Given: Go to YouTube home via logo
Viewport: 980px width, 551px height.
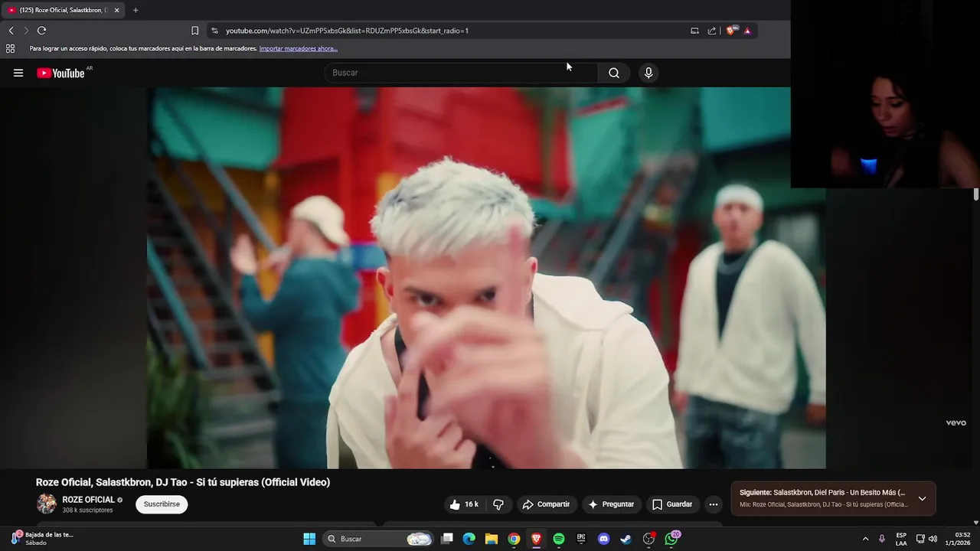Looking at the screenshot, I should click(60, 73).
